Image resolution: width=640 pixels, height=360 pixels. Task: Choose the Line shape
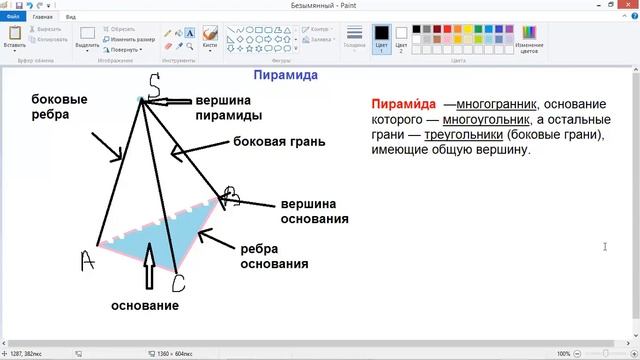click(231, 30)
